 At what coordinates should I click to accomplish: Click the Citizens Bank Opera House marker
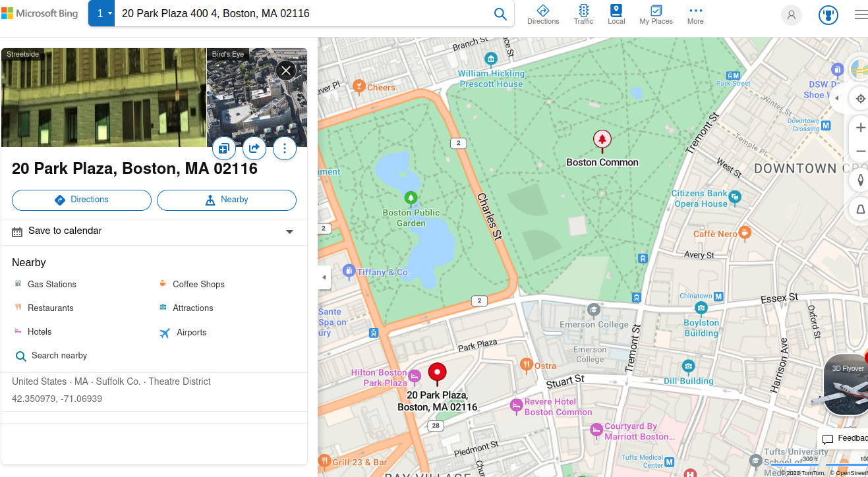[735, 196]
